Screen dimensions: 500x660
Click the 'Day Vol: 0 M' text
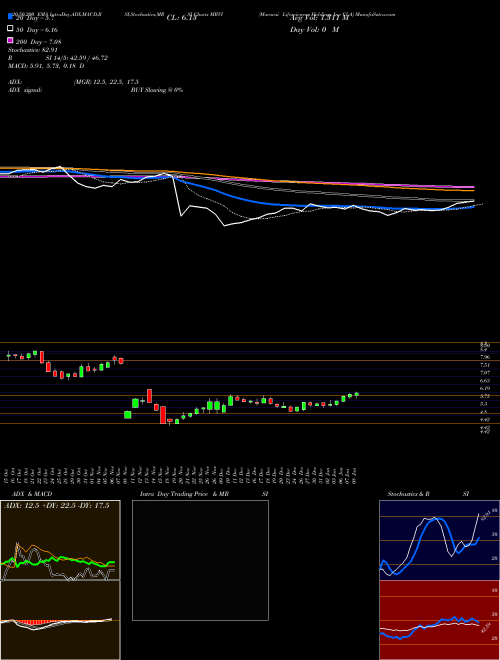[315, 29]
